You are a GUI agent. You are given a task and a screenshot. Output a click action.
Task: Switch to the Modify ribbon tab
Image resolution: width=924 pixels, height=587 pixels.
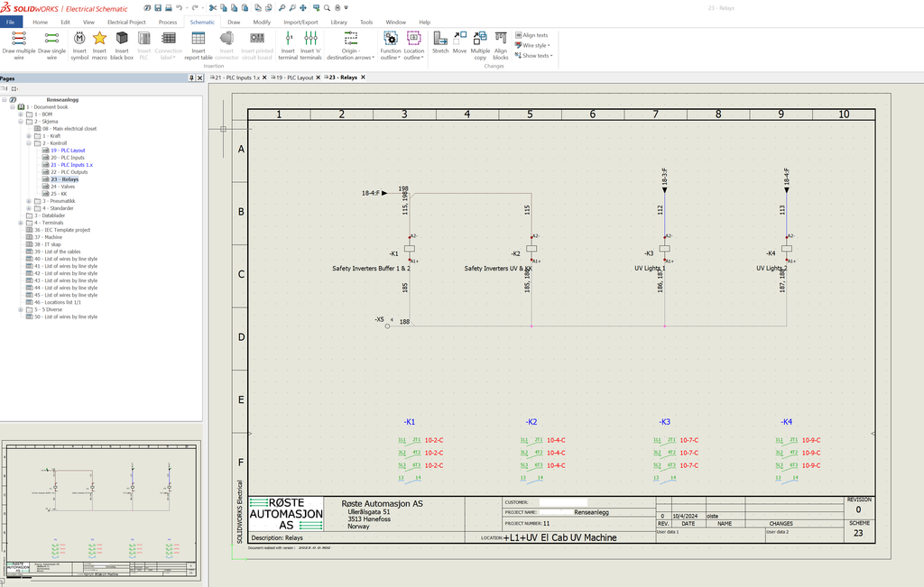(262, 22)
